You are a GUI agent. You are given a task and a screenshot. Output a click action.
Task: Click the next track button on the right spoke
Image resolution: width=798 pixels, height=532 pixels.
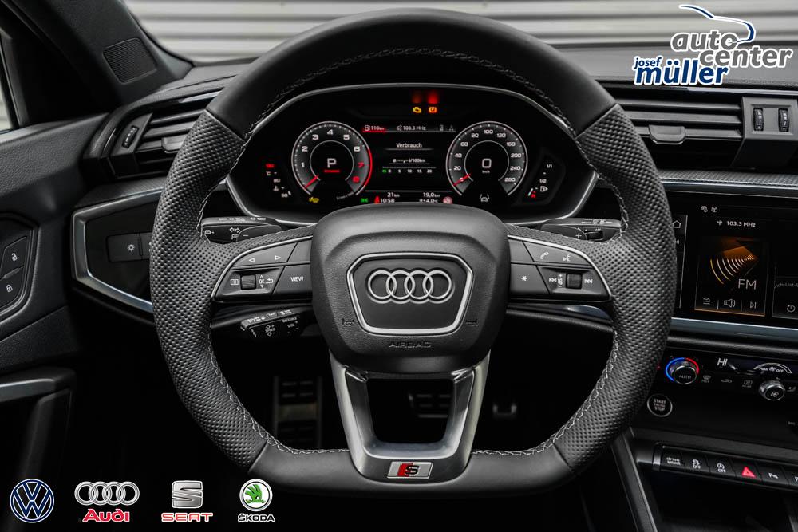click(x=588, y=281)
